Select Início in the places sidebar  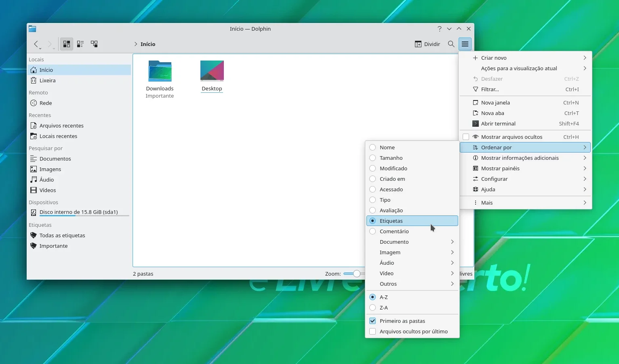tap(79, 70)
